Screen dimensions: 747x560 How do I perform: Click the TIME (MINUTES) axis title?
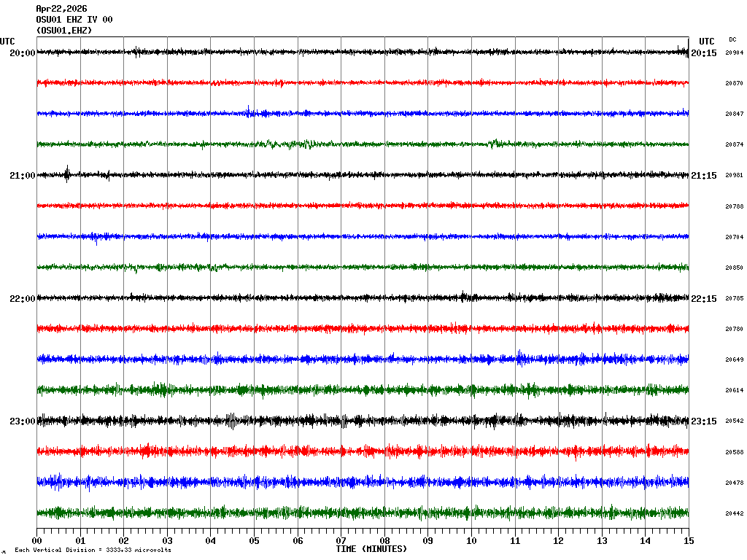[371, 548]
